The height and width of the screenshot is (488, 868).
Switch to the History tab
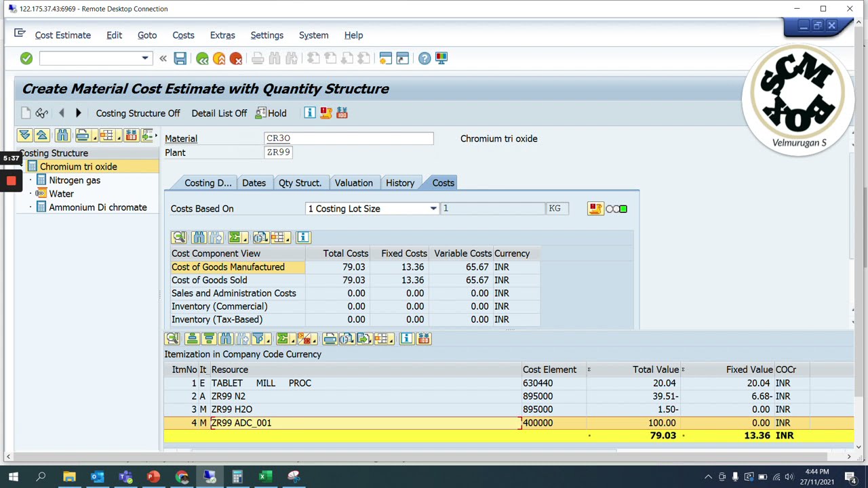[400, 183]
